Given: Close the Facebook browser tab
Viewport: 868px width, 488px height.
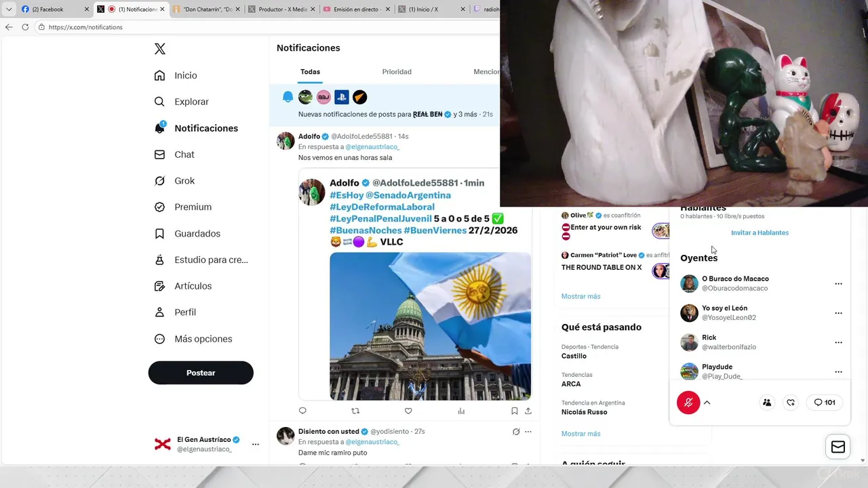Looking at the screenshot, I should click(x=86, y=9).
